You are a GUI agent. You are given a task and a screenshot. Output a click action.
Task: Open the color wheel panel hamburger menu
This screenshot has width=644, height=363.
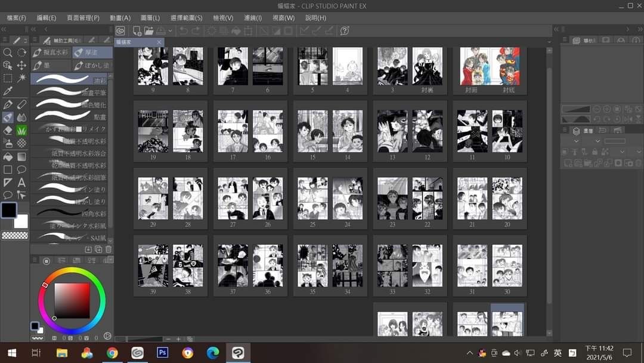35,260
